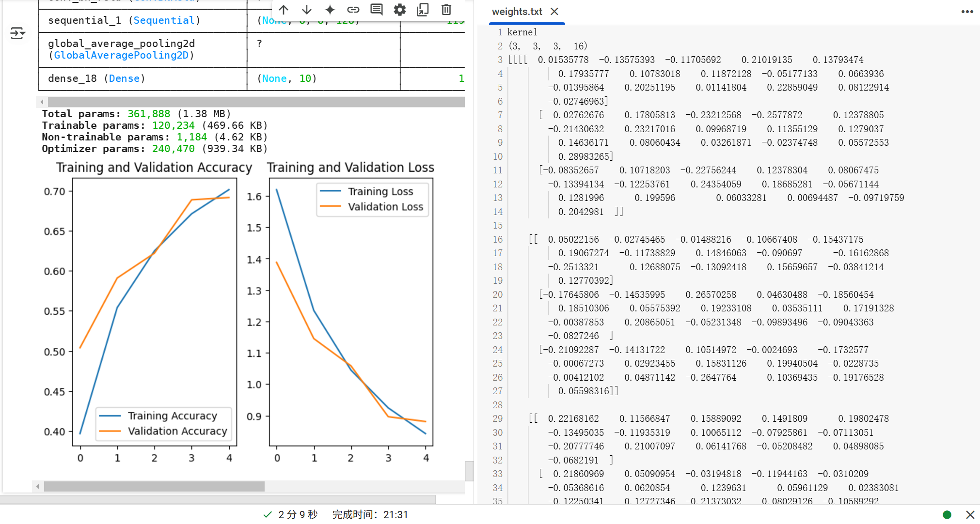
Task: Move cell down with arrow icon
Action: tap(307, 10)
